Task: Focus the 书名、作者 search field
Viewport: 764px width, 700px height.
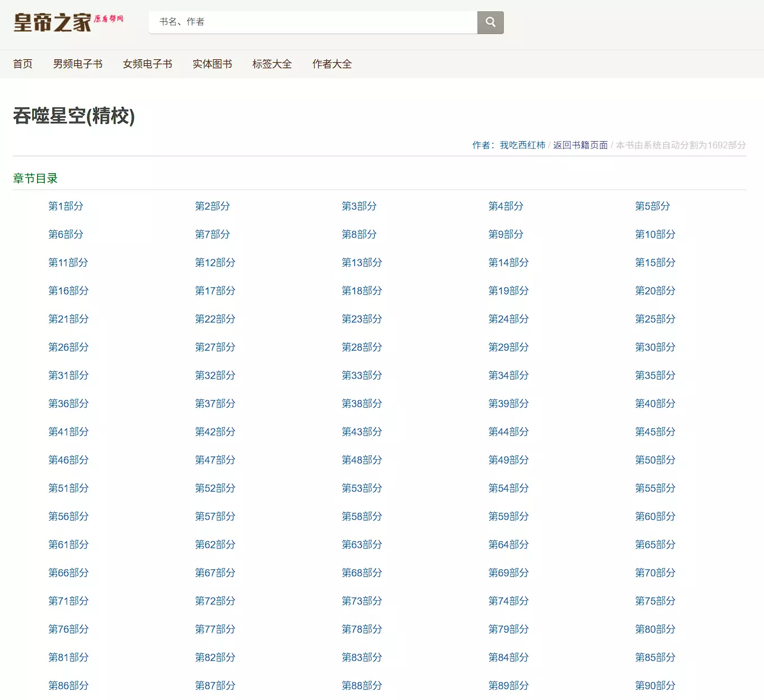Action: (x=313, y=23)
